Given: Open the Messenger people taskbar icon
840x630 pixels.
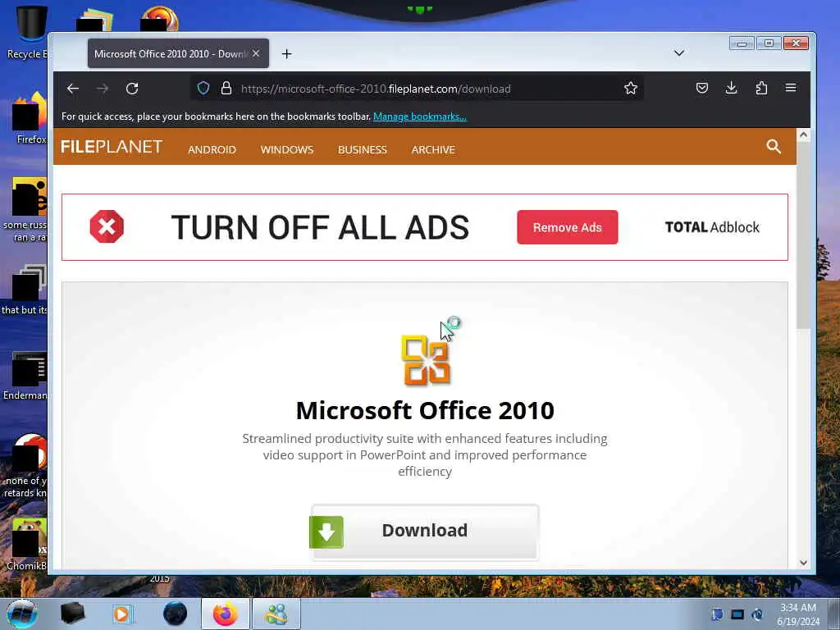Looking at the screenshot, I should click(276, 614).
